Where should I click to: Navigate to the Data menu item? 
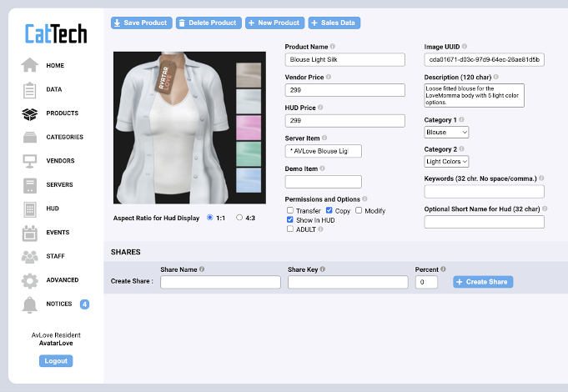(x=54, y=89)
